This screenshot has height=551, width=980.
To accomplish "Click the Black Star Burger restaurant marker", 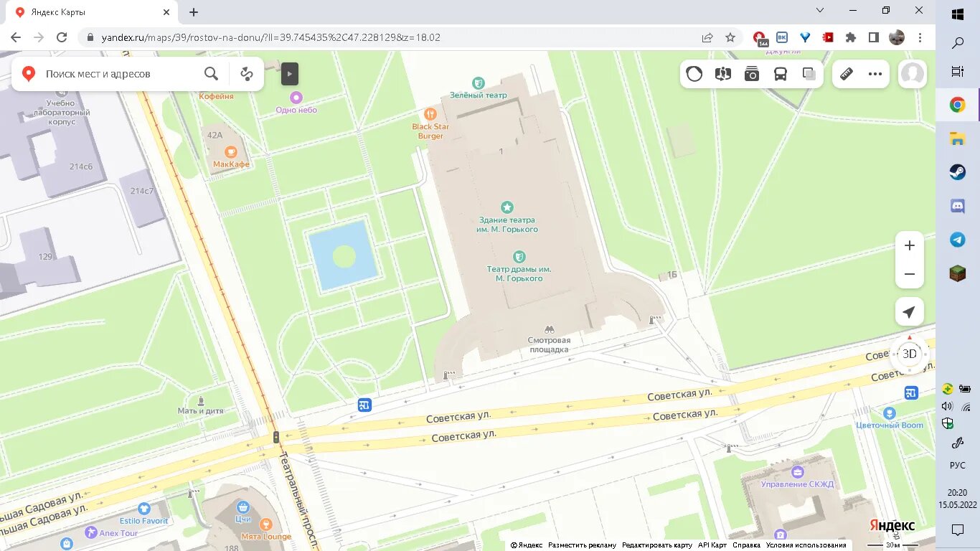I will (430, 113).
